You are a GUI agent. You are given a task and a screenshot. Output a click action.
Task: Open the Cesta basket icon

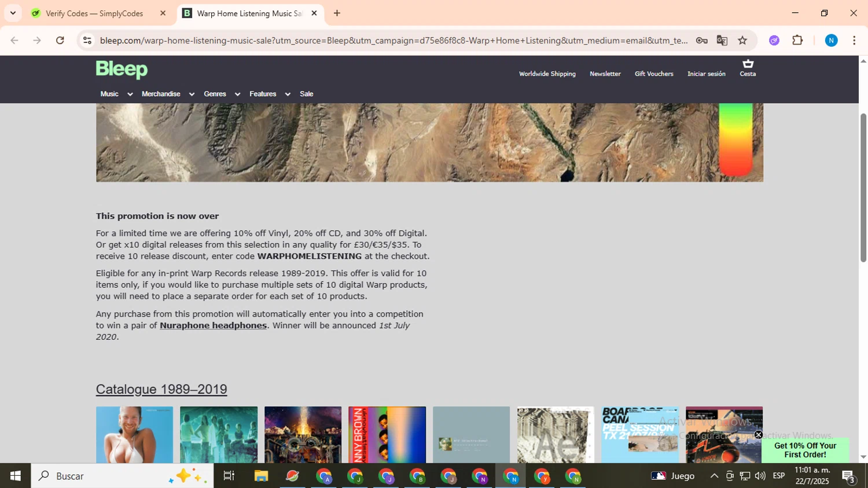pos(748,67)
